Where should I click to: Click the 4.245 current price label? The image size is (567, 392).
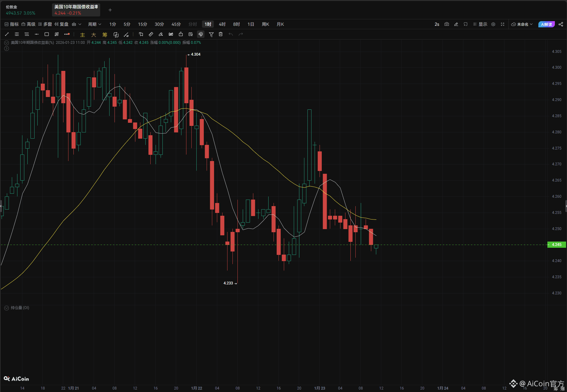pyautogui.click(x=556, y=245)
